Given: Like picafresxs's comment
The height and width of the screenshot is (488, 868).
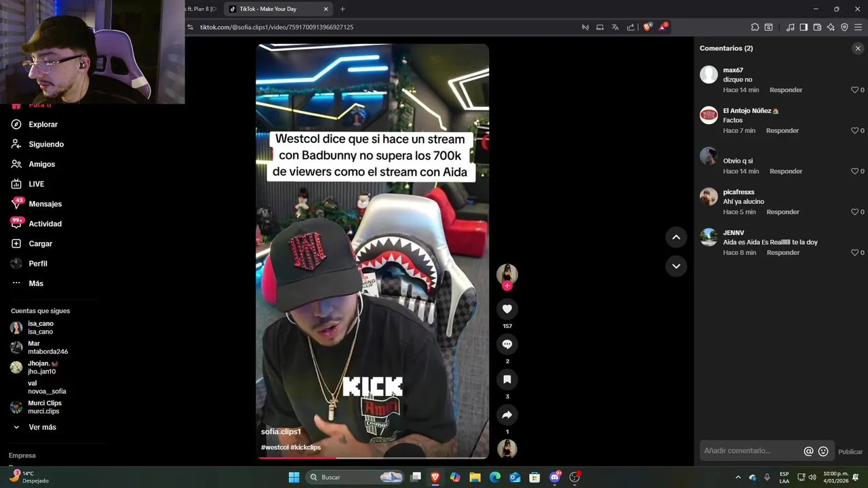Looking at the screenshot, I should click(854, 212).
